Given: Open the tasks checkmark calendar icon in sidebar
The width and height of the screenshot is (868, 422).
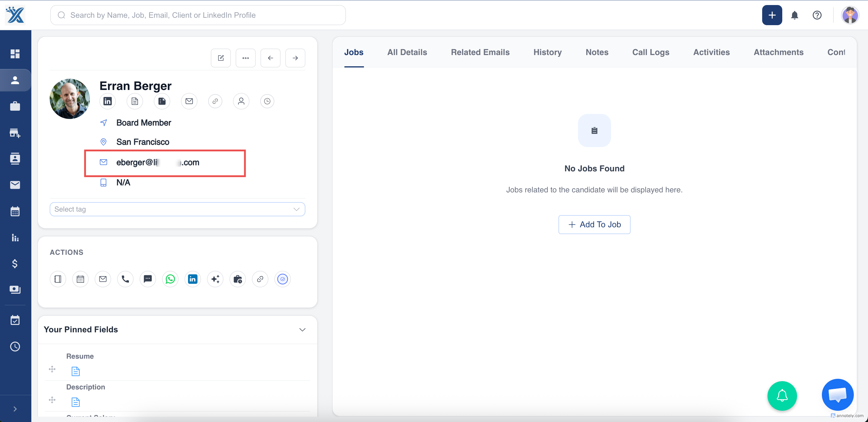Looking at the screenshot, I should point(15,320).
